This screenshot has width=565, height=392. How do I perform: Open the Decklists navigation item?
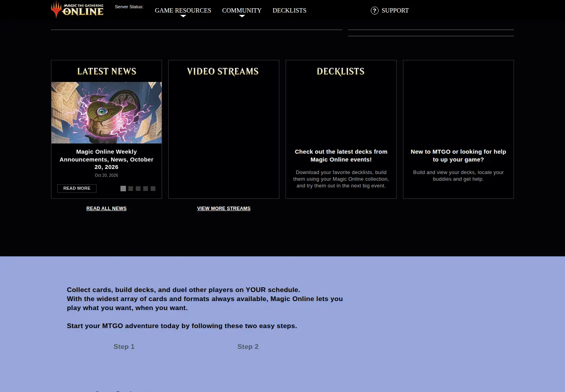point(290,11)
